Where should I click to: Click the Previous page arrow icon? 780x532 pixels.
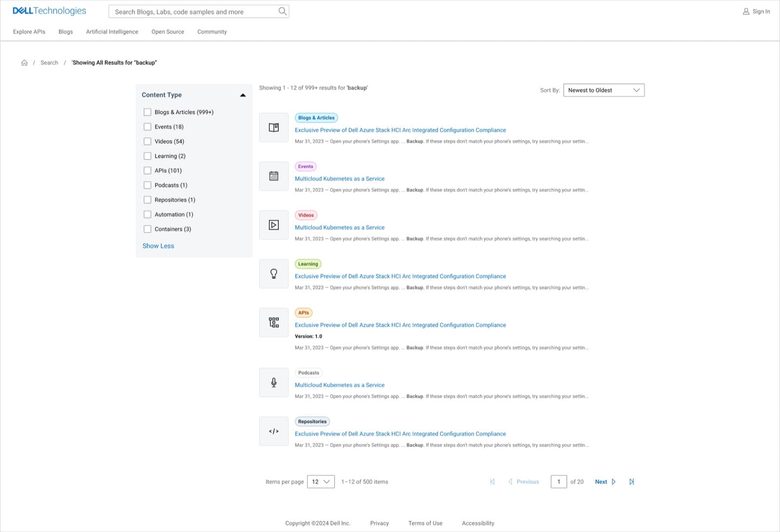click(x=510, y=482)
